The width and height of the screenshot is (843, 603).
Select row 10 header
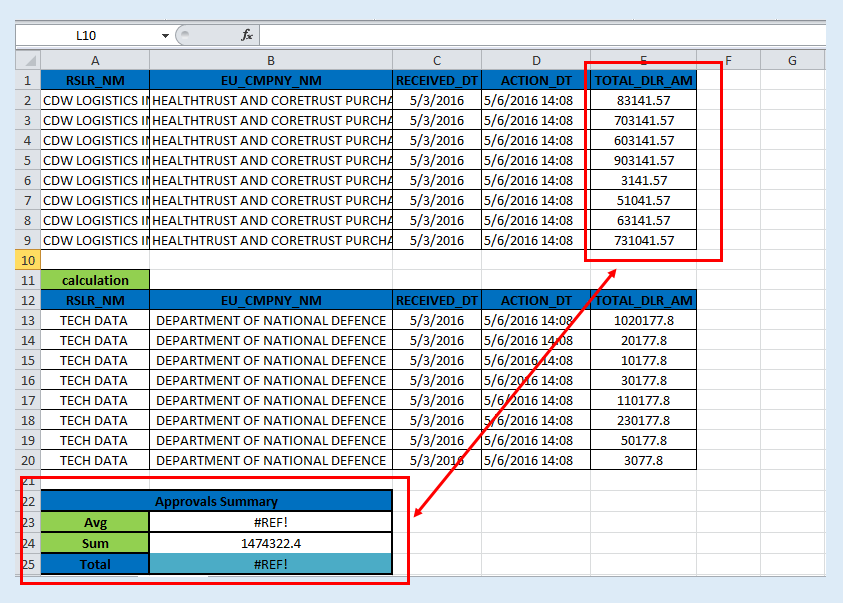28,261
